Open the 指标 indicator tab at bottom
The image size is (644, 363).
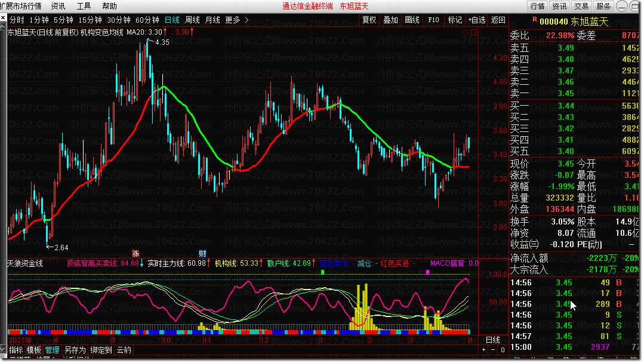click(x=16, y=350)
